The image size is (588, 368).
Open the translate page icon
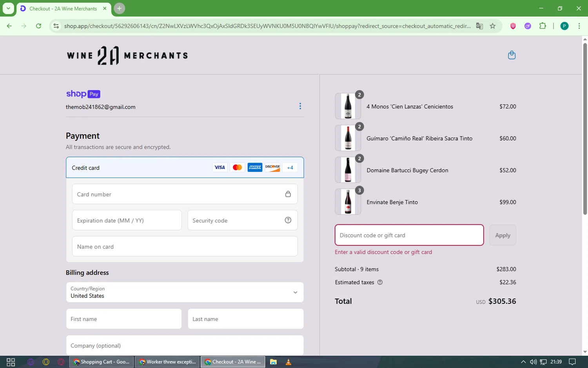pos(479,26)
